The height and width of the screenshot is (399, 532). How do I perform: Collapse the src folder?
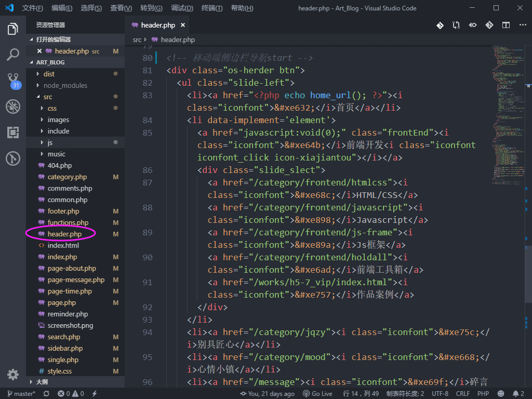[47, 97]
